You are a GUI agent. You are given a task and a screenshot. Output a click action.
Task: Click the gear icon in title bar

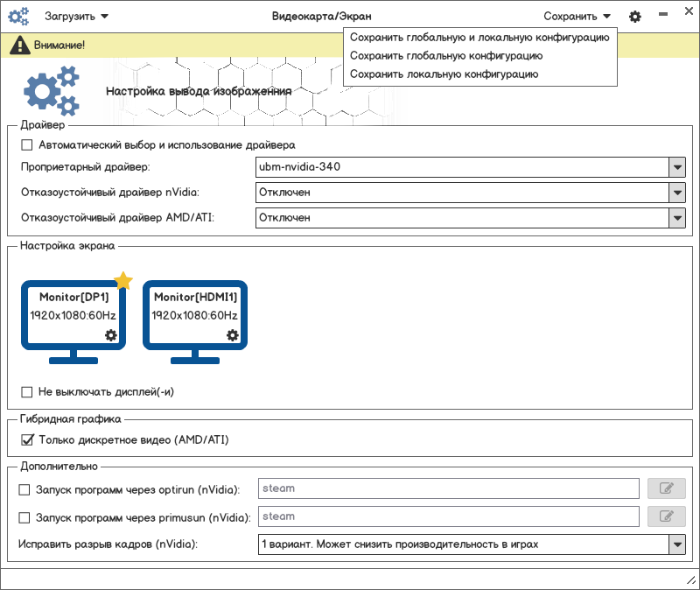tap(635, 17)
